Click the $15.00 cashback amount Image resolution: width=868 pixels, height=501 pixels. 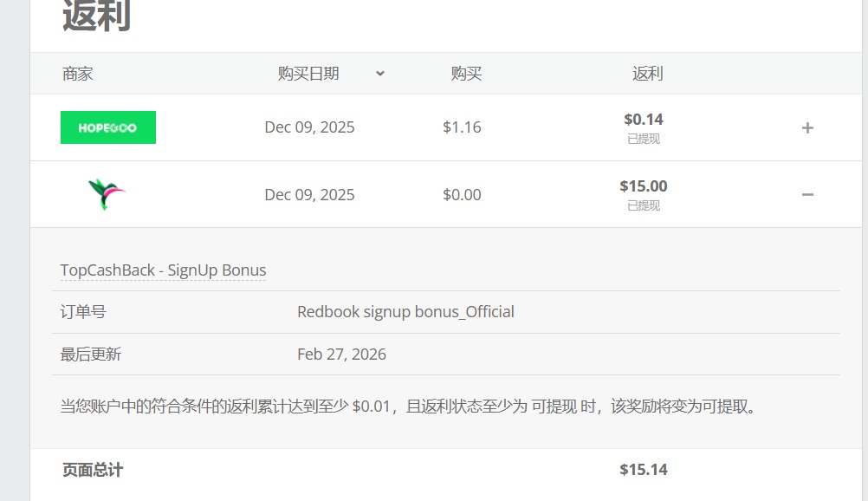(x=644, y=186)
